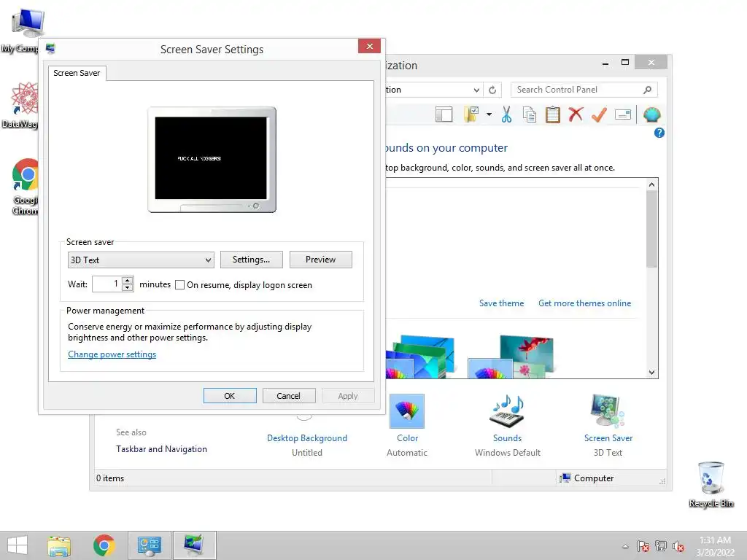The image size is (747, 560).
Task: Open the Action Center flag in tray
Action: coord(643,546)
